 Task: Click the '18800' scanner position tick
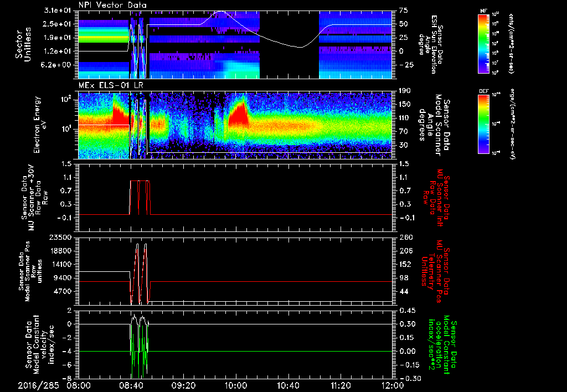[60, 251]
